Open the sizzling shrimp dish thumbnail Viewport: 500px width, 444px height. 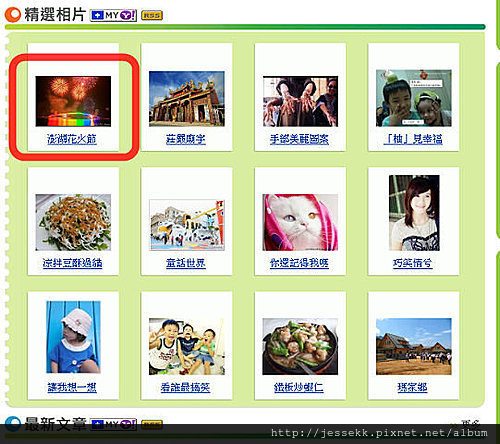tap(300, 346)
